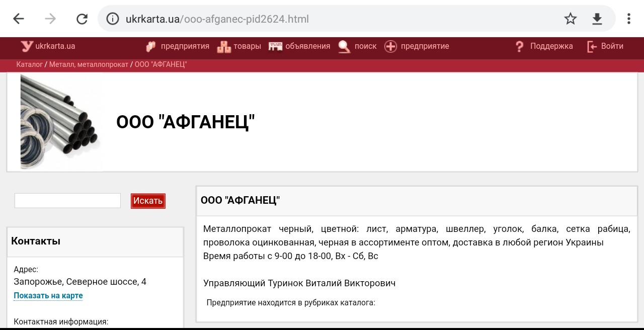Viewport: 644px width, 330px height.
Task: Click the plus icon to add предприятие
Action: pyautogui.click(x=390, y=46)
